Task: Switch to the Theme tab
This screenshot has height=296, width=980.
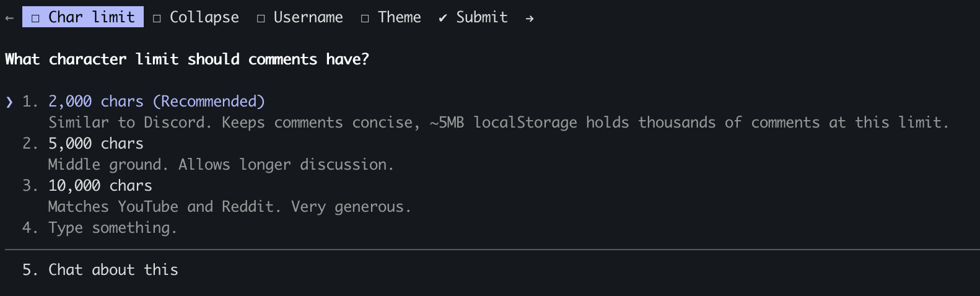Action: [399, 17]
